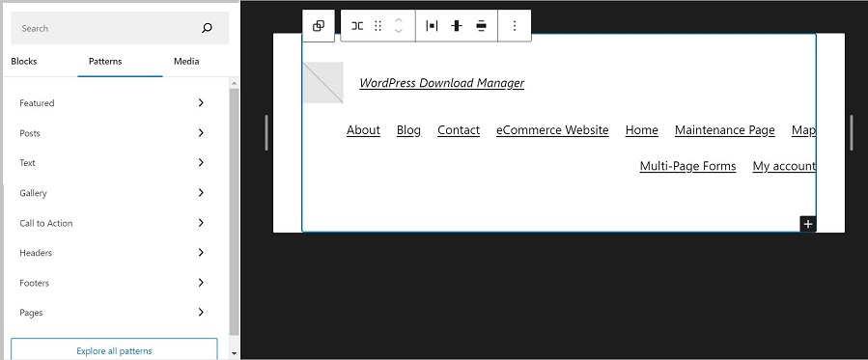
Task: Click the left canvas resize handle
Action: click(266, 133)
